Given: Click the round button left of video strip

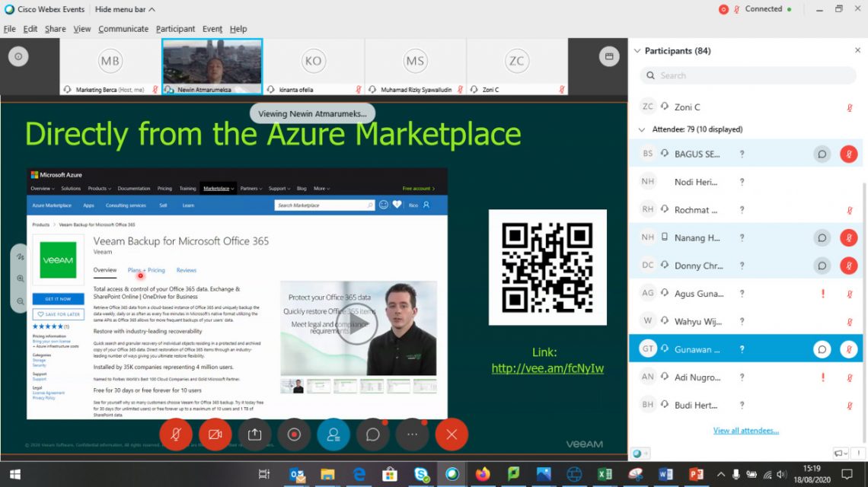Looking at the screenshot, I should pyautogui.click(x=18, y=56).
